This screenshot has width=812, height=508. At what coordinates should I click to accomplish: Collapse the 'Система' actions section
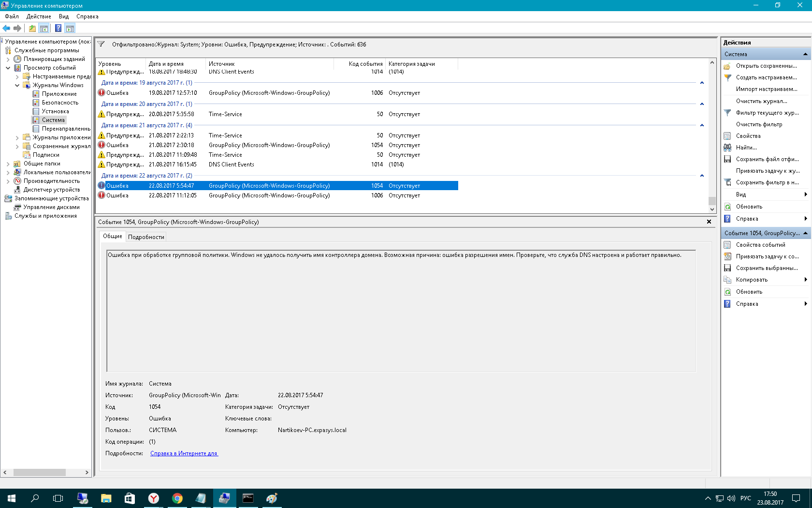click(x=805, y=54)
